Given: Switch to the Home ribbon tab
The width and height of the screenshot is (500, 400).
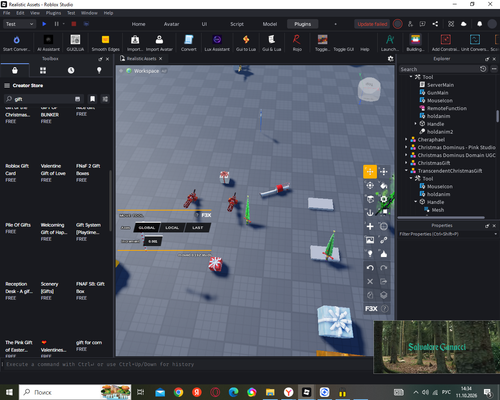Looking at the screenshot, I should [x=138, y=24].
